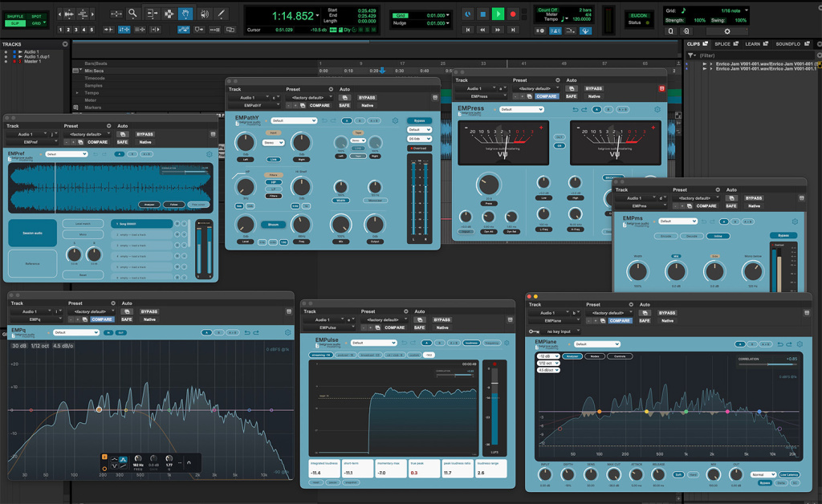Screen dimensions: 822x504
Task: Enable SHUFFLE edit mode
Action: coord(14,16)
